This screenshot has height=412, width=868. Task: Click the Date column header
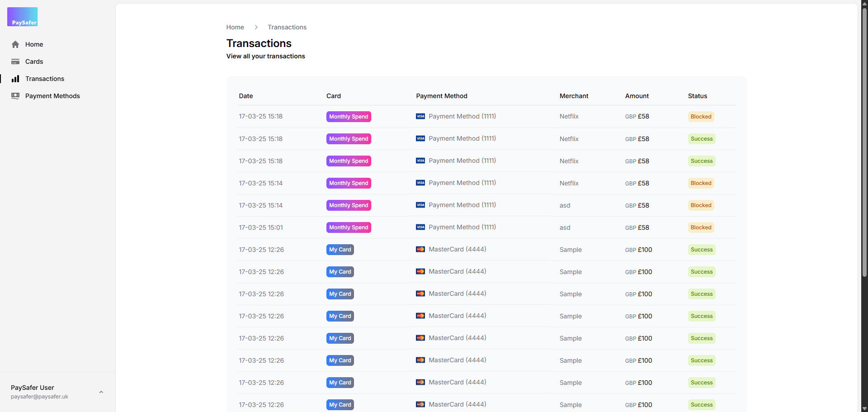tap(246, 96)
